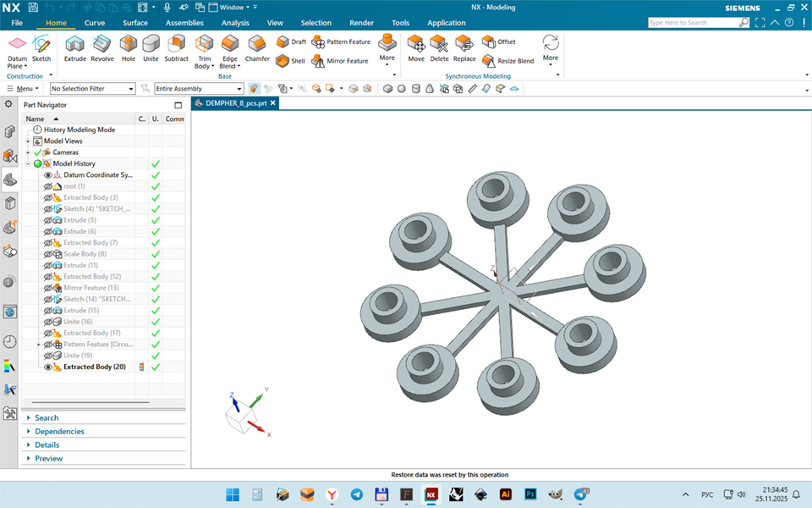Open the Menu dropdown
The image size is (812, 508).
coord(23,89)
